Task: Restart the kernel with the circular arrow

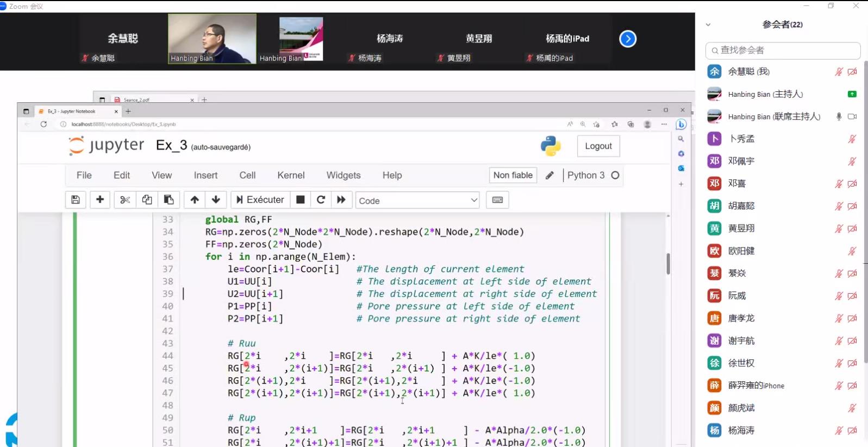Action: click(x=321, y=200)
